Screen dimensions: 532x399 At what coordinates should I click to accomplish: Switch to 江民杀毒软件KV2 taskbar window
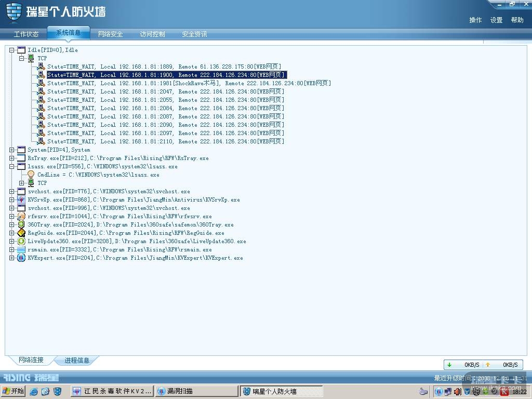tap(112, 392)
